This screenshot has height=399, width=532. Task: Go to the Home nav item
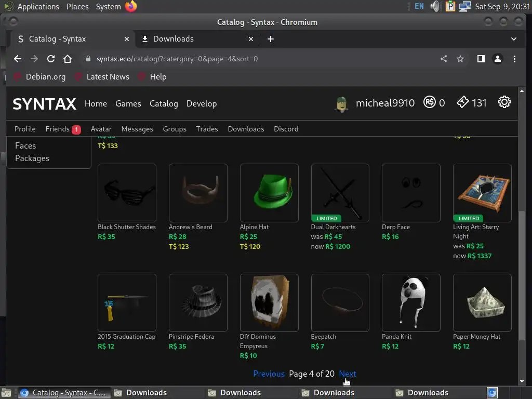pyautogui.click(x=96, y=103)
